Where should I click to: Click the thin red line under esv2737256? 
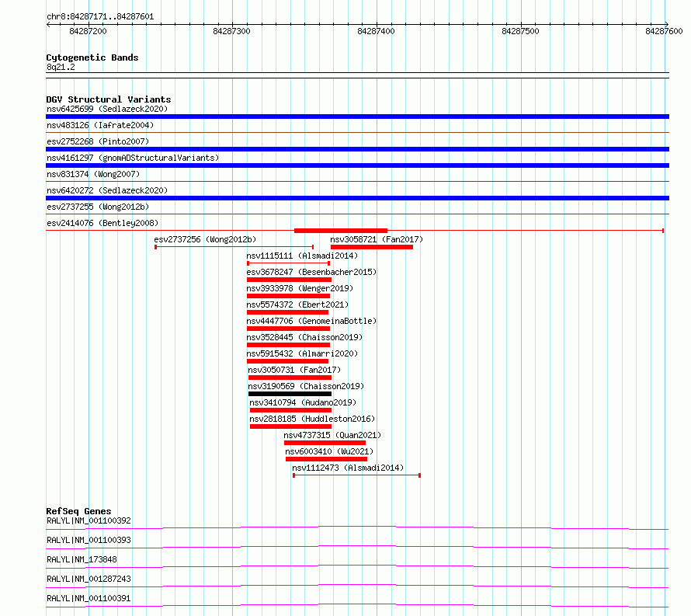[x=234, y=247]
